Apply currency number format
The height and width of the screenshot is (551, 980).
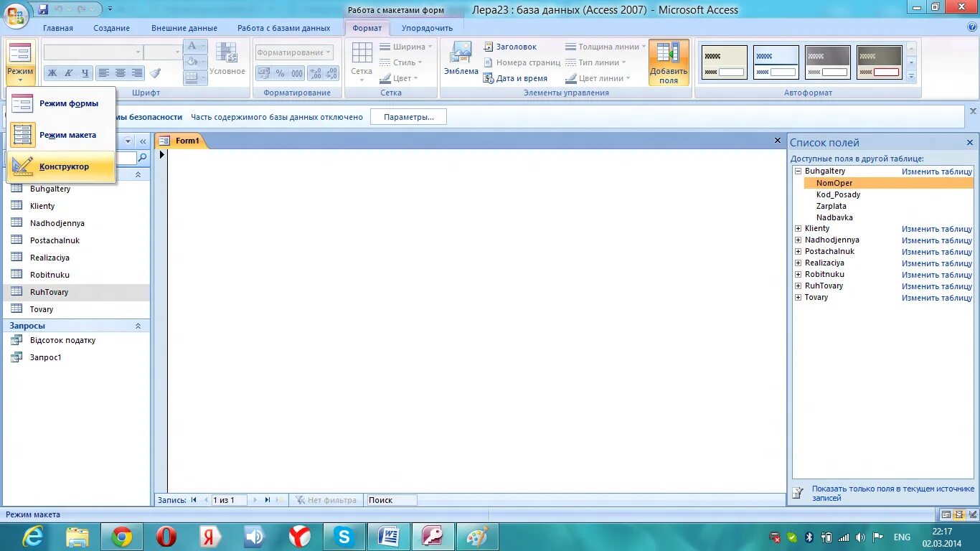click(x=263, y=73)
